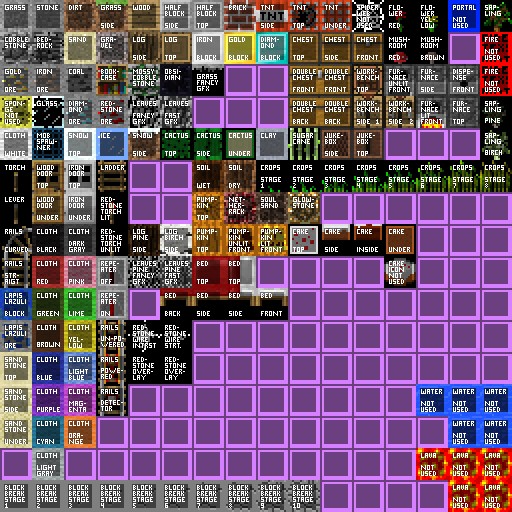Choose the Cloth Light Gray swatch
Screen dimensions: 512x512
pyautogui.click(x=48, y=464)
